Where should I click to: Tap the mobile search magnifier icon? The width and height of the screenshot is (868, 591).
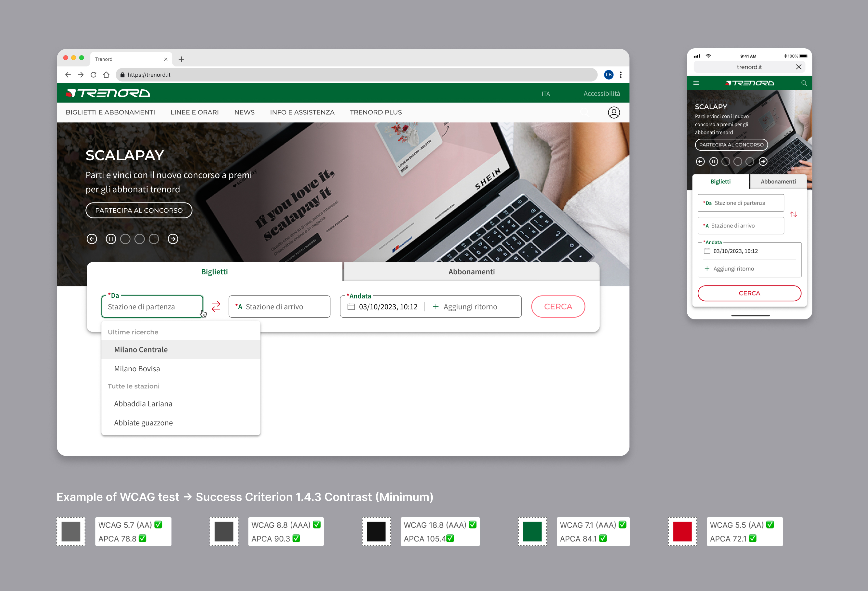click(x=804, y=83)
